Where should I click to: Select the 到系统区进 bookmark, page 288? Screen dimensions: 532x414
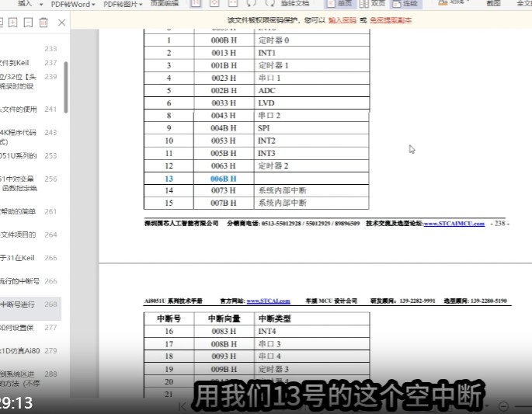[x=30, y=378]
